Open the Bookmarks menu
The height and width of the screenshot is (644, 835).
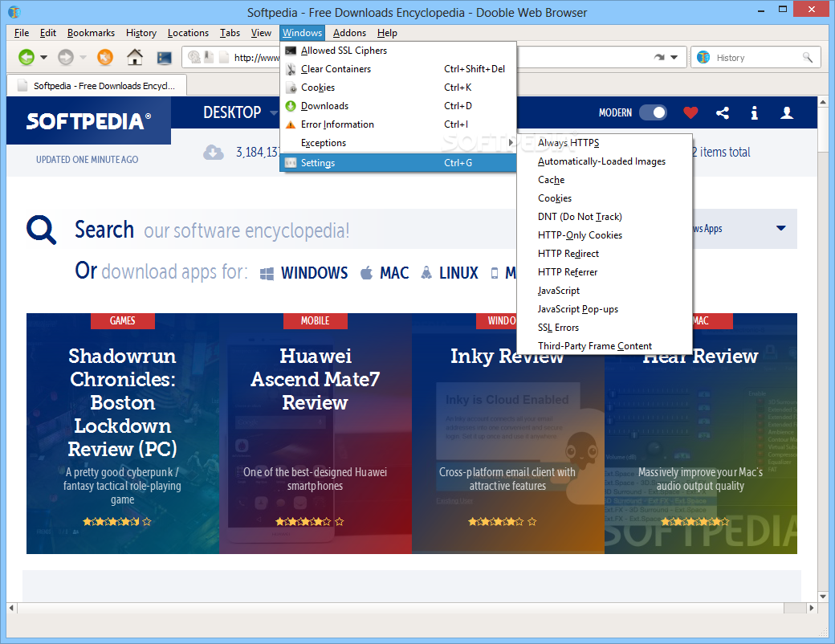tap(91, 33)
